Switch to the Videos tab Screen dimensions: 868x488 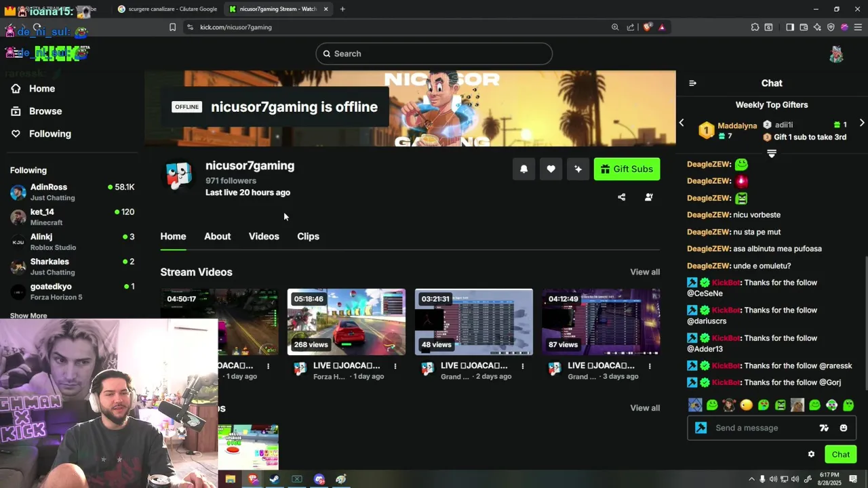click(264, 237)
